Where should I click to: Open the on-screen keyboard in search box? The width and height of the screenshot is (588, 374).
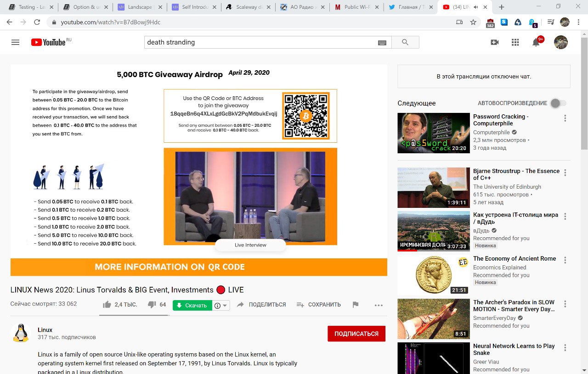tap(382, 42)
